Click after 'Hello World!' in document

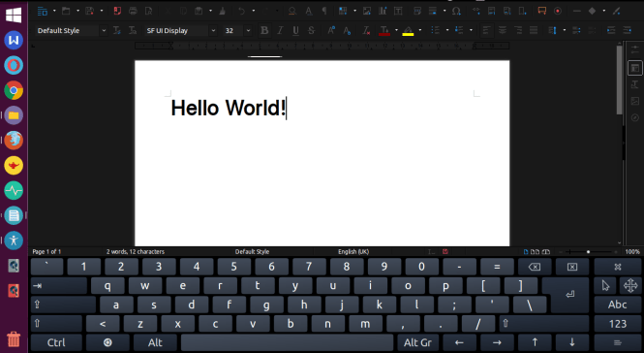point(287,109)
